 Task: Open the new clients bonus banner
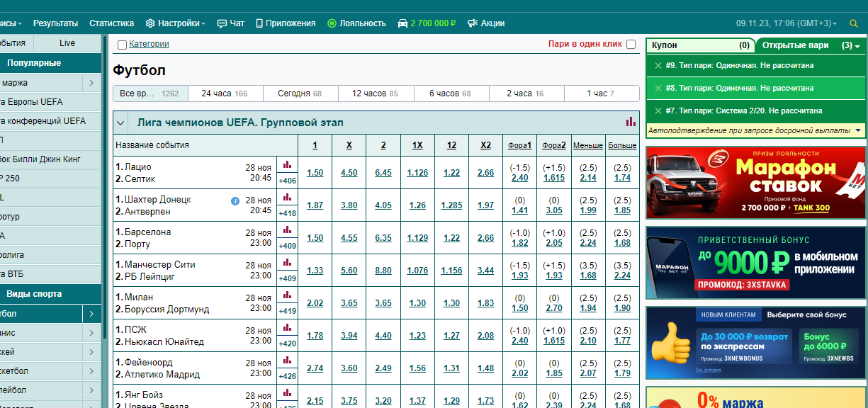[756, 342]
